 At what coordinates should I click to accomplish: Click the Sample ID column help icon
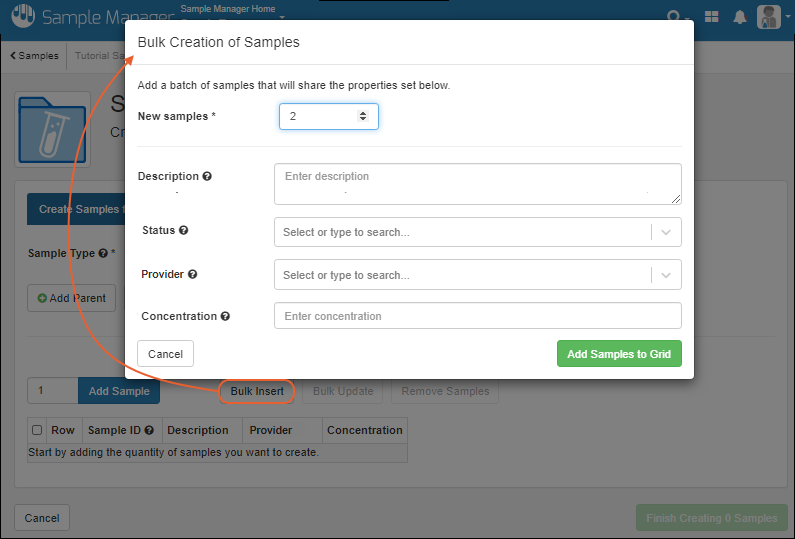(x=149, y=431)
